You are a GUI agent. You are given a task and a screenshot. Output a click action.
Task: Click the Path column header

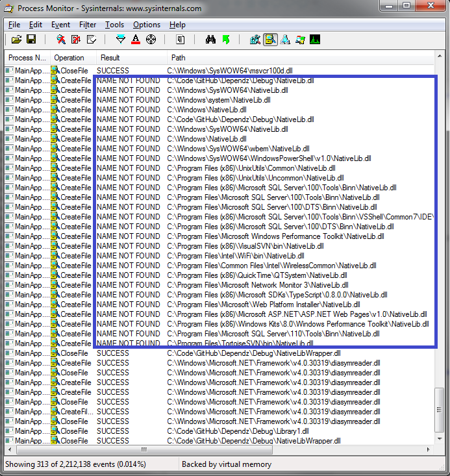[300, 58]
